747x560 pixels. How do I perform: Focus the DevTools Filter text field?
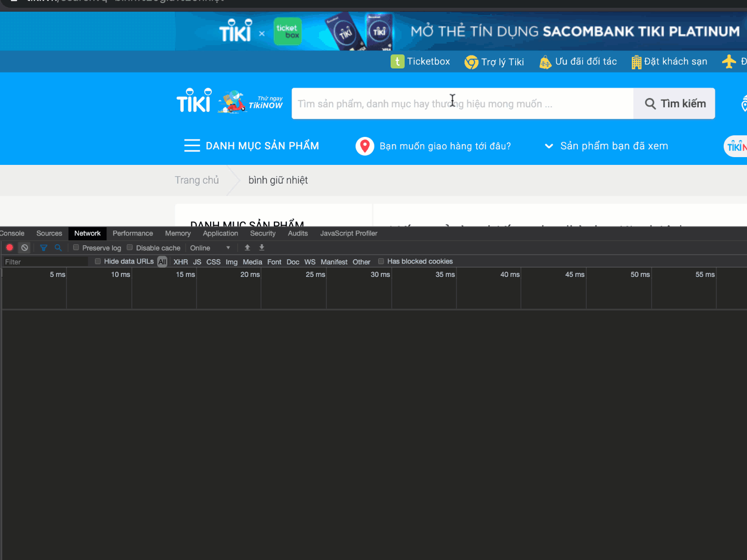click(45, 262)
